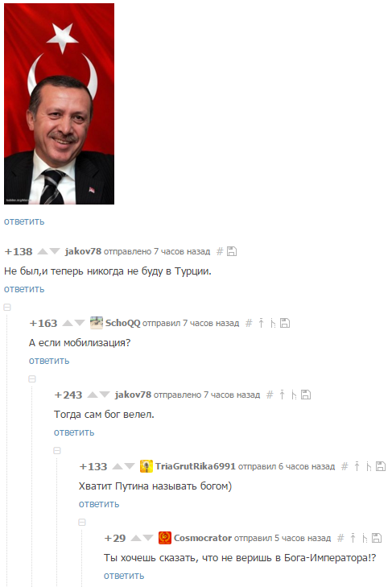The height and width of the screenshot is (587, 392).
Task: Collapse the replies under 'Тогда сам бог велел.'
Action: coord(57,450)
